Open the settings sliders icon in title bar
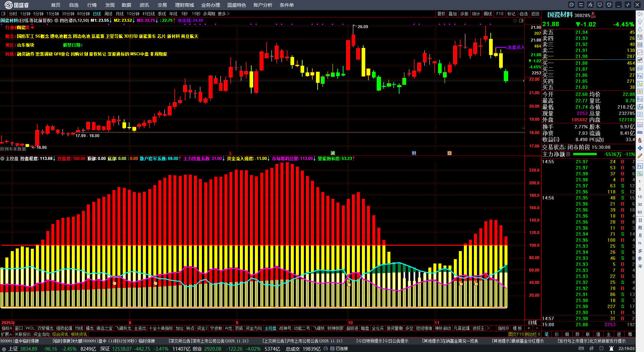The width and height of the screenshot is (644, 352). tap(581, 5)
